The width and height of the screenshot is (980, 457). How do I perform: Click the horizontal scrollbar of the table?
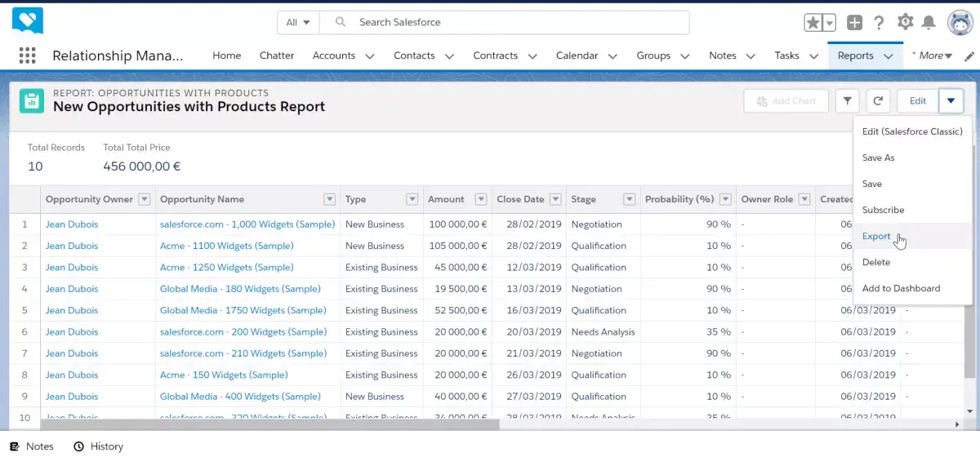point(269,424)
